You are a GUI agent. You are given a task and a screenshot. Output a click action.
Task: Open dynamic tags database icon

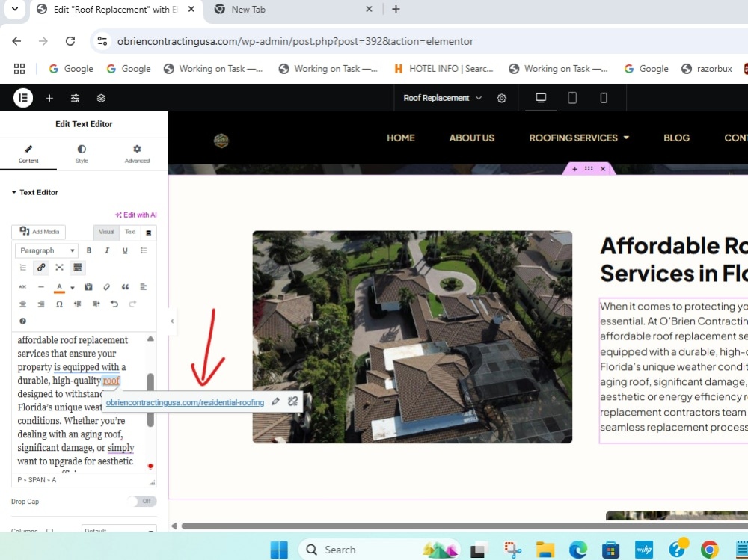pyautogui.click(x=148, y=233)
